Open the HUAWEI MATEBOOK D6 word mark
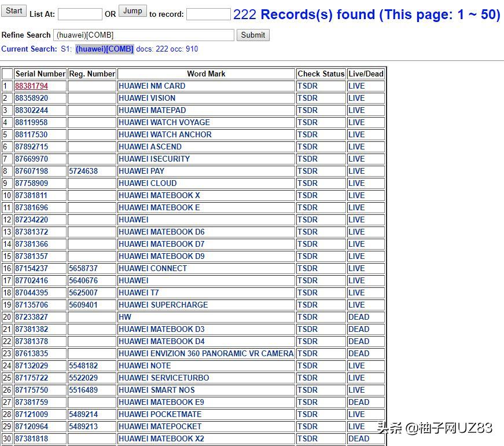This screenshot has width=504, height=446. pyautogui.click(x=161, y=232)
